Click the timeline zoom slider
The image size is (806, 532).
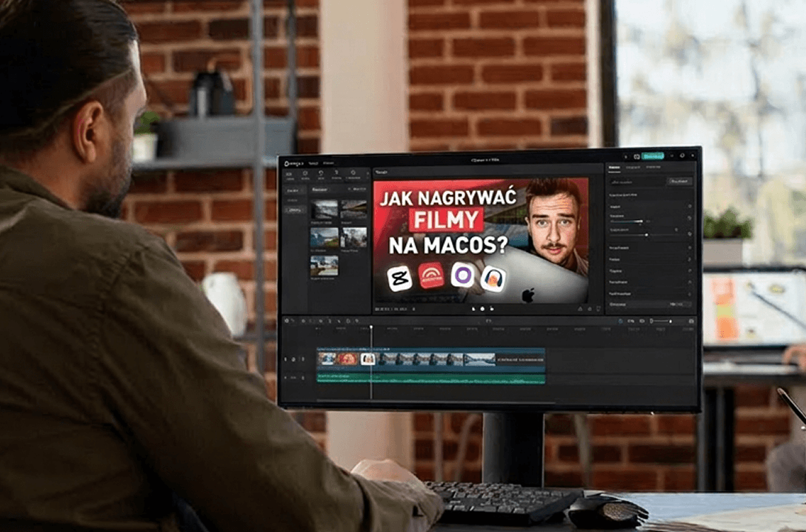pyautogui.click(x=661, y=321)
